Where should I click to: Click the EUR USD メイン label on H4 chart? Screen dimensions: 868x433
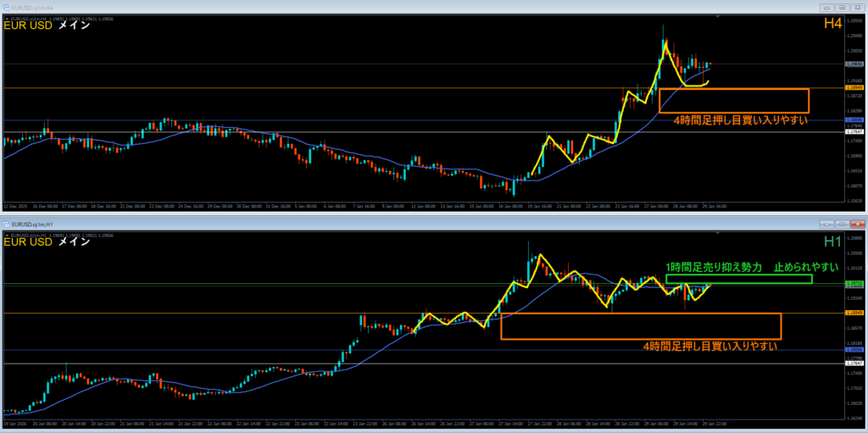(47, 25)
